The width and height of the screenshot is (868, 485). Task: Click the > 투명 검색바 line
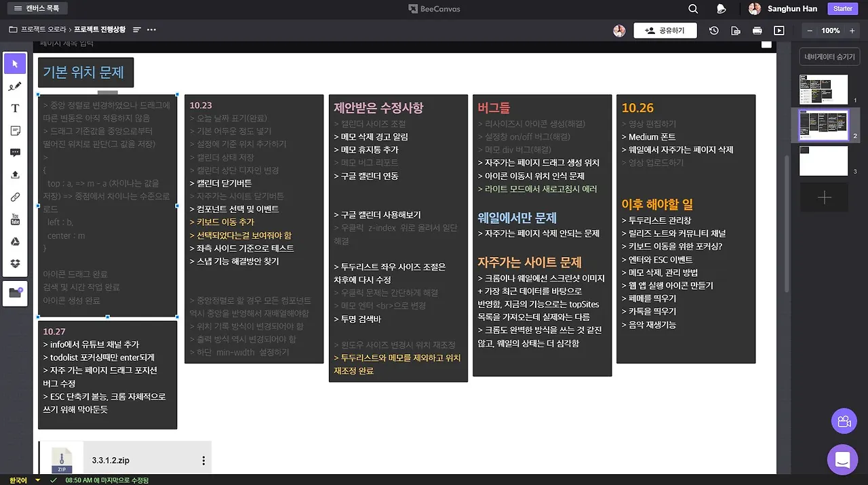point(357,319)
